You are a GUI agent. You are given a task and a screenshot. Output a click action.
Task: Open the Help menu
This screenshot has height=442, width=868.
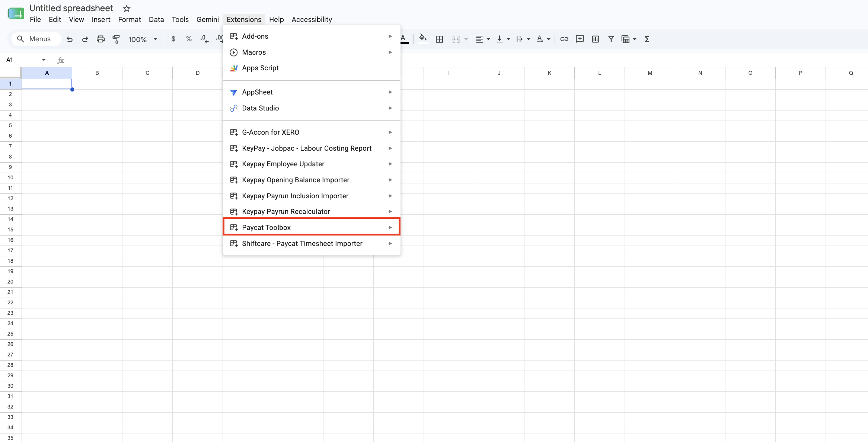click(x=277, y=19)
